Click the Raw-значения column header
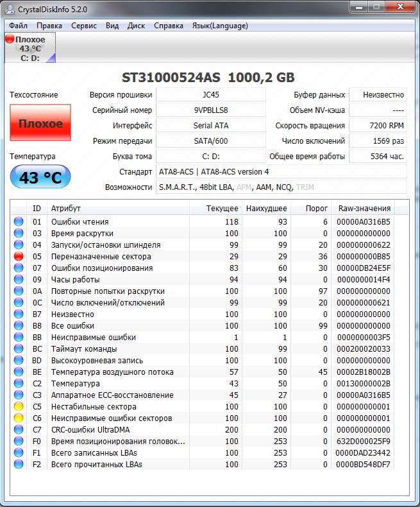The width and height of the screenshot is (420, 507). click(364, 209)
